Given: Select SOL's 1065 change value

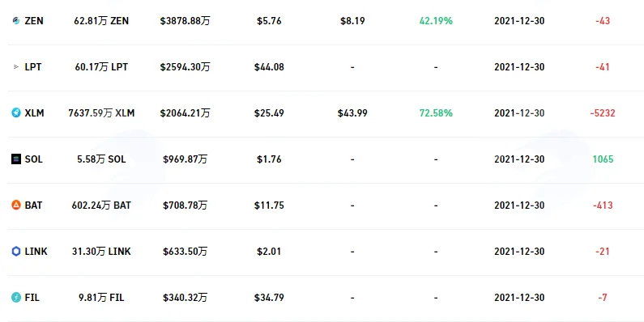Looking at the screenshot, I should pos(603,159).
